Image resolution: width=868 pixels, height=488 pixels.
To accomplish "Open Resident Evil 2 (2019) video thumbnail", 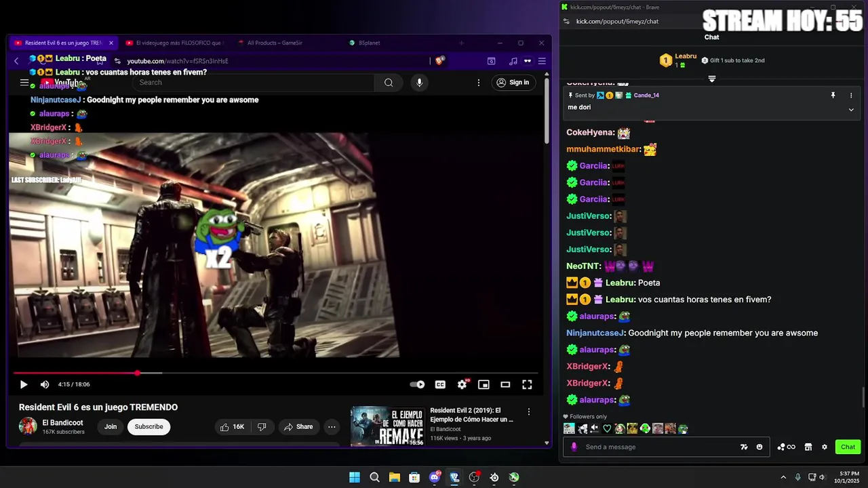I will coord(387,426).
